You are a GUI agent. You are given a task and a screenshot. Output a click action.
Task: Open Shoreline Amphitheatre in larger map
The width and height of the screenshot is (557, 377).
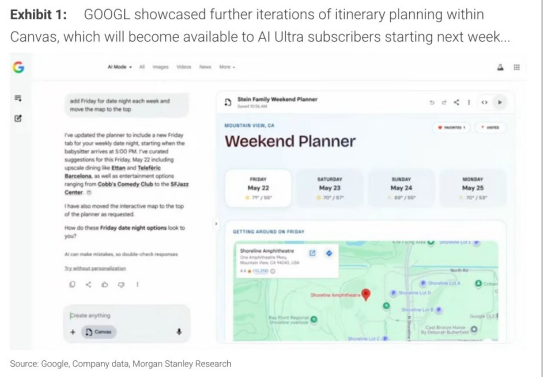pyautogui.click(x=312, y=253)
